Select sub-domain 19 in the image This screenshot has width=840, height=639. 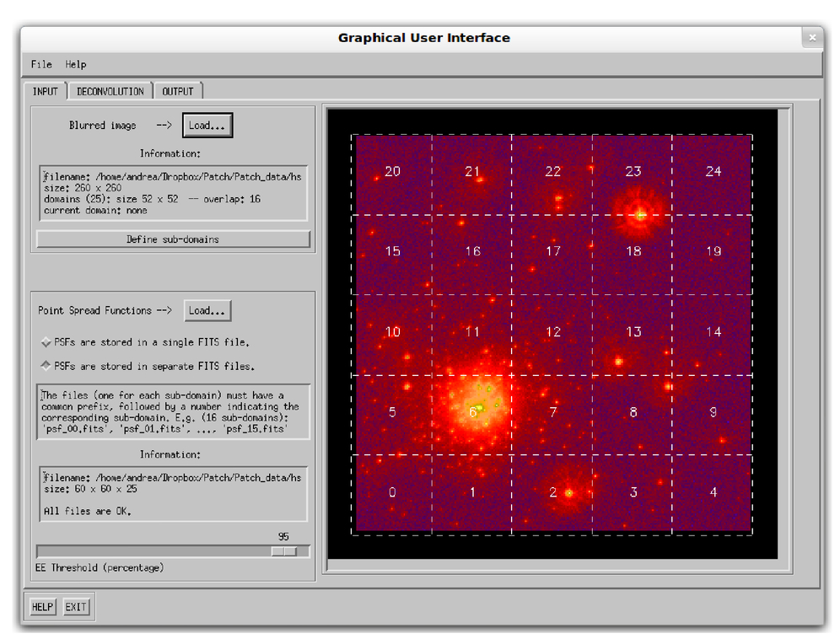tap(713, 255)
